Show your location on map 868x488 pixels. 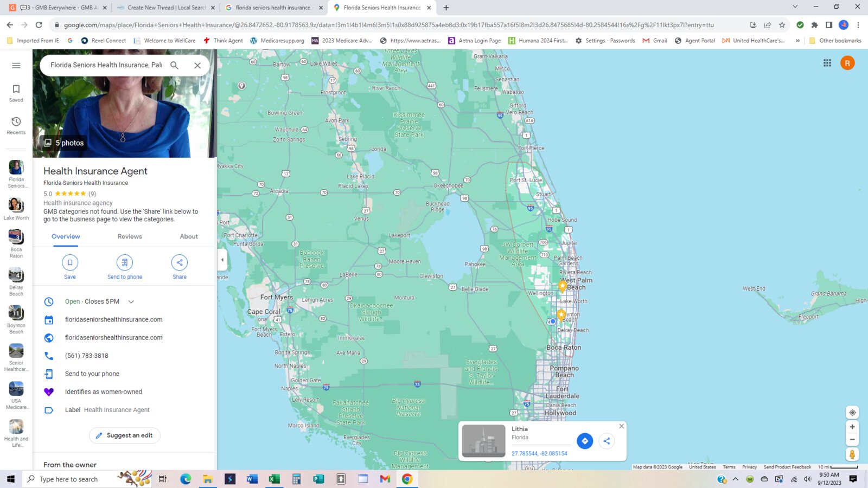coord(852,413)
